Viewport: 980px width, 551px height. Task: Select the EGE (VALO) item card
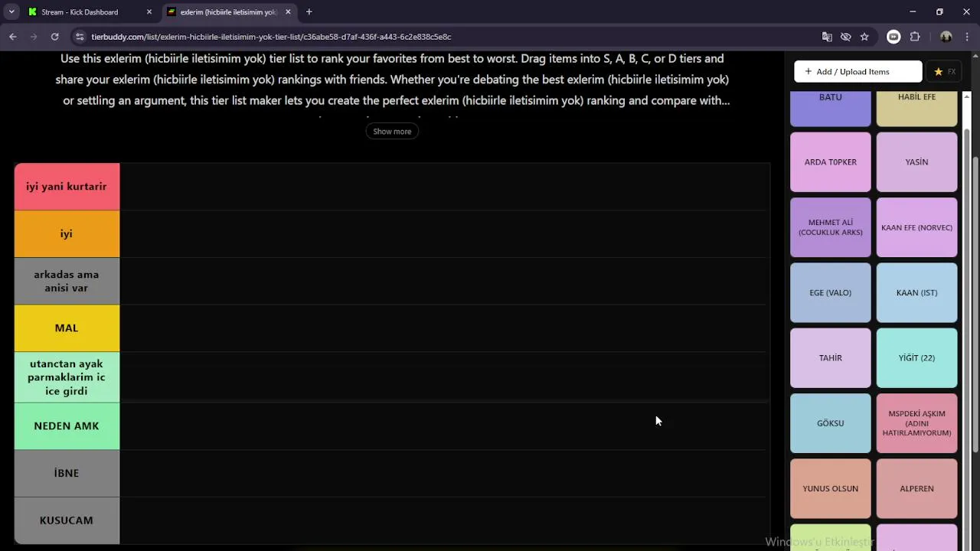point(831,292)
